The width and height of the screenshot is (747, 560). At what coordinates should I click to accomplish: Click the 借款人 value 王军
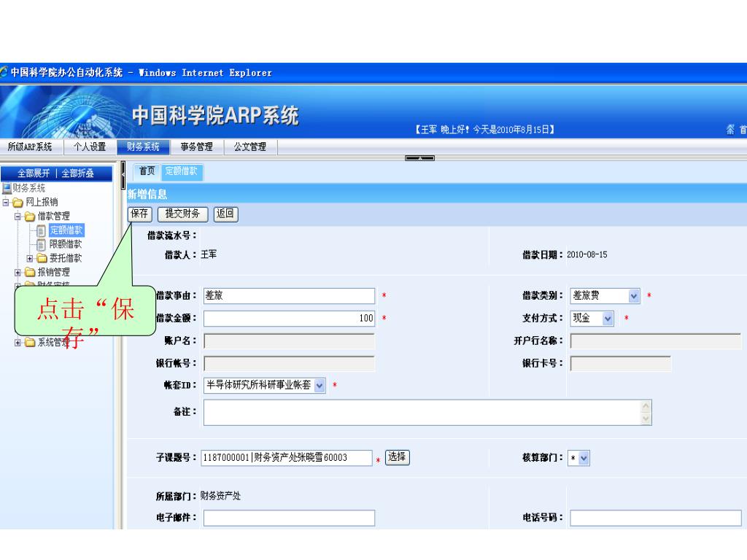(x=209, y=254)
